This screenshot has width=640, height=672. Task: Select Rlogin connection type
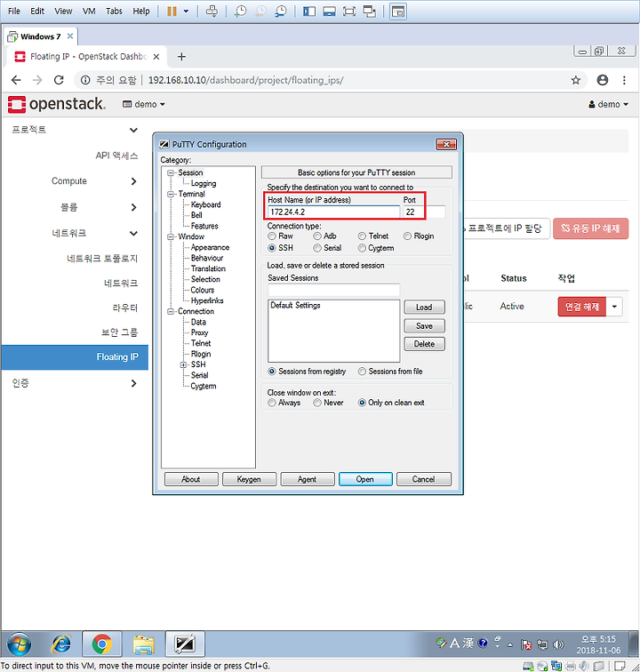pyautogui.click(x=419, y=236)
